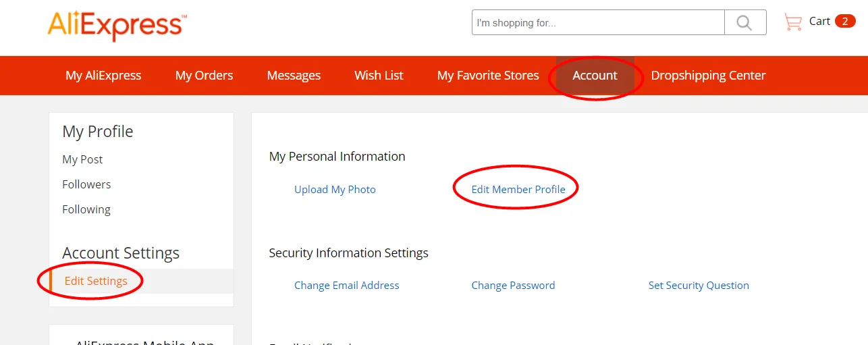The height and width of the screenshot is (345, 868).
Task: View Following in the profile sidebar
Action: 86,209
